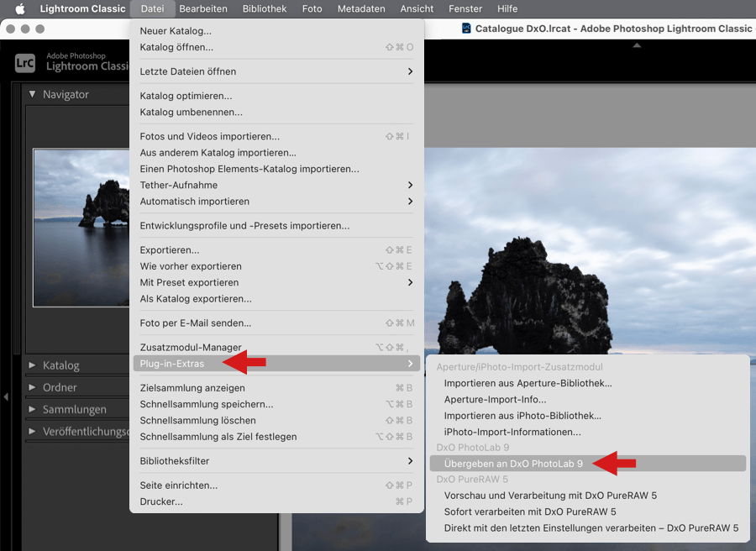Open the Bibliotheksfilter submenu
The height and width of the screenshot is (551, 756).
click(x=276, y=461)
